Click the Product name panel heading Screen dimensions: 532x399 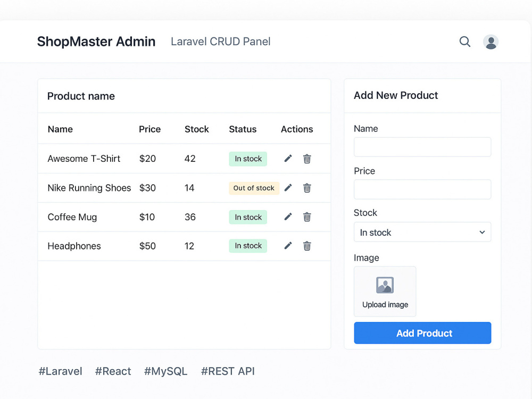click(x=81, y=96)
